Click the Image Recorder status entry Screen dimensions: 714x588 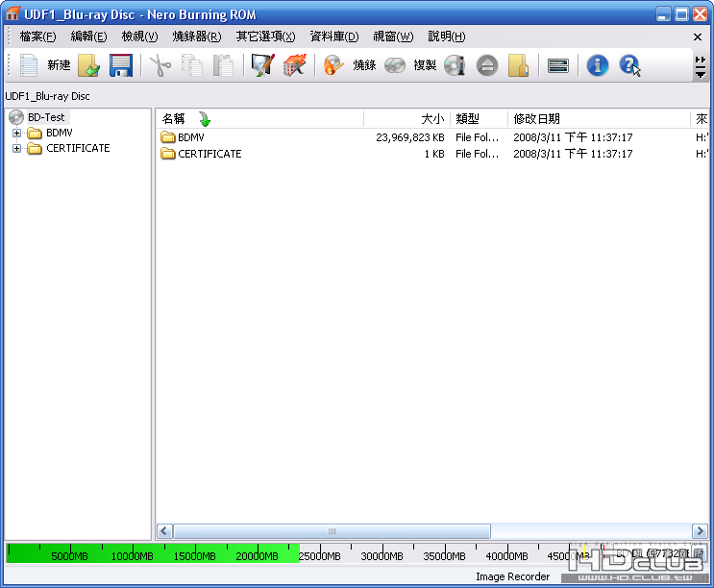pos(513,576)
